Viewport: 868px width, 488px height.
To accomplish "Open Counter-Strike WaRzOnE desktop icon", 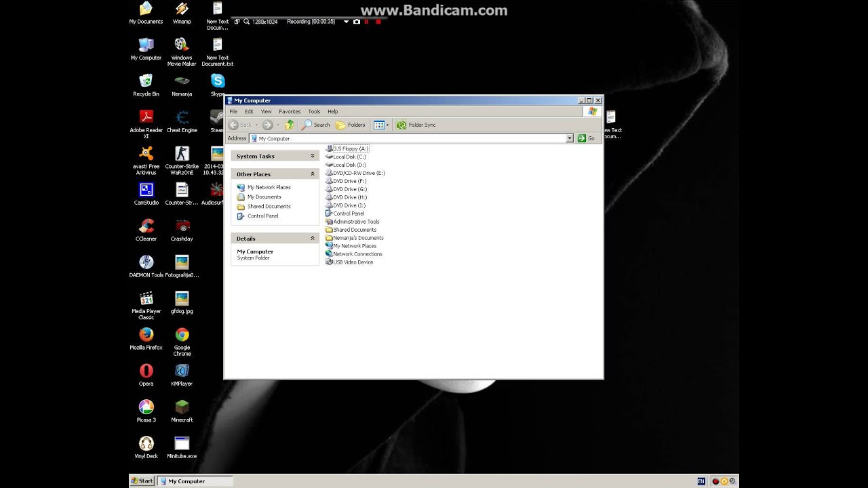I will [x=182, y=161].
